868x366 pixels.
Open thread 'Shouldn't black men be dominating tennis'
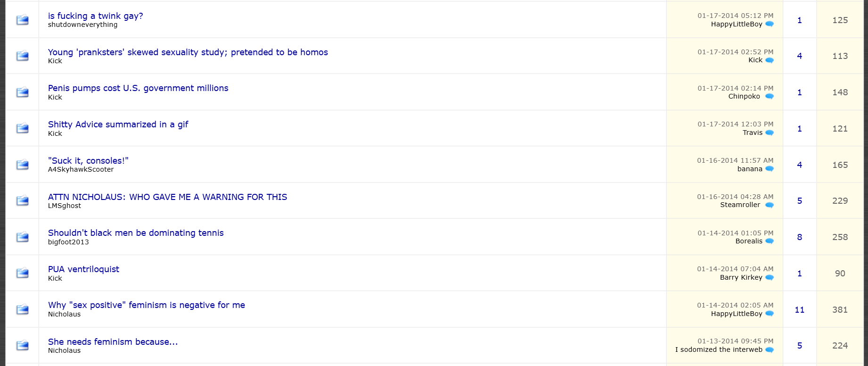[136, 233]
